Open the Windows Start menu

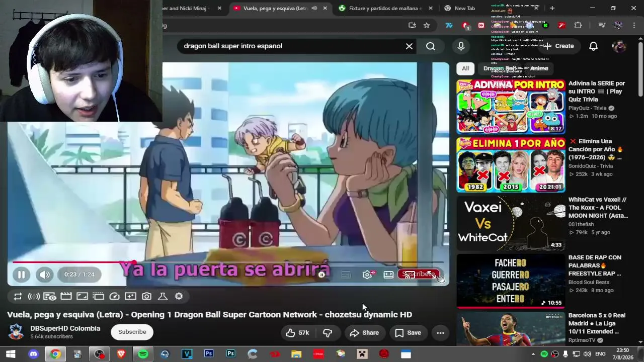click(11, 354)
